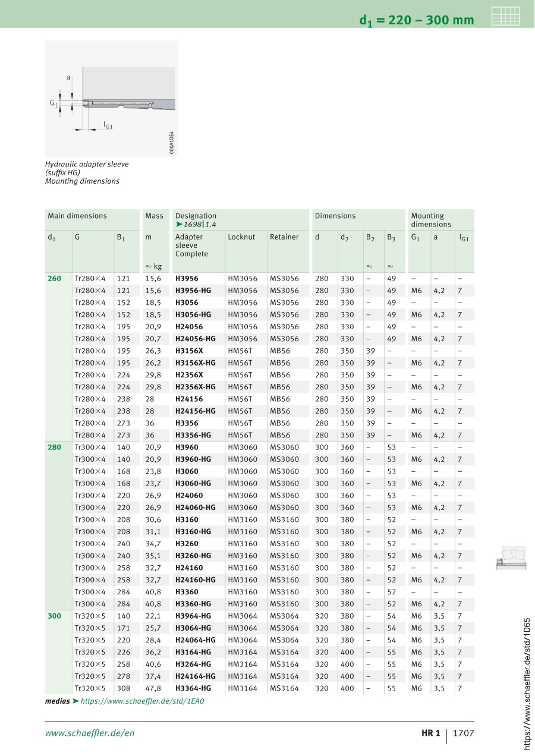Viewport: 535px width, 756px height.
Task: Click mass value 47,8 in last row
Action: tap(153, 688)
